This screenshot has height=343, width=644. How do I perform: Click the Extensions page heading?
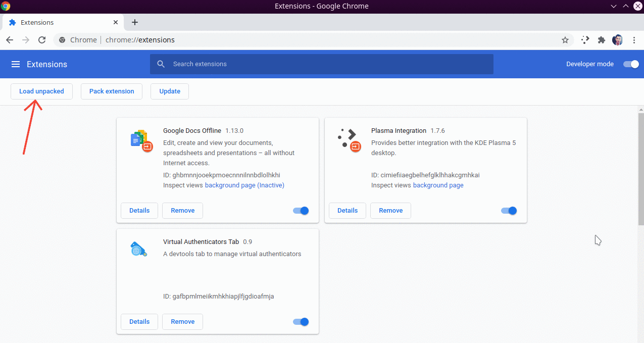(47, 64)
